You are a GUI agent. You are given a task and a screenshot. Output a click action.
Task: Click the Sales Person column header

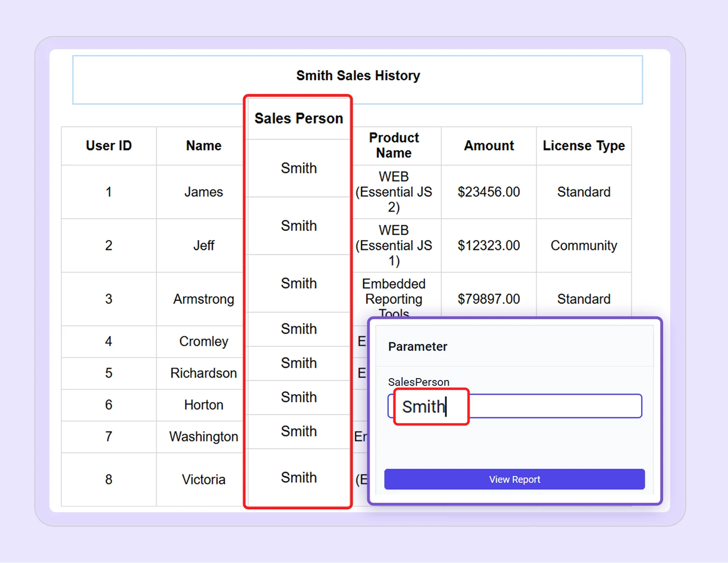[x=298, y=118]
